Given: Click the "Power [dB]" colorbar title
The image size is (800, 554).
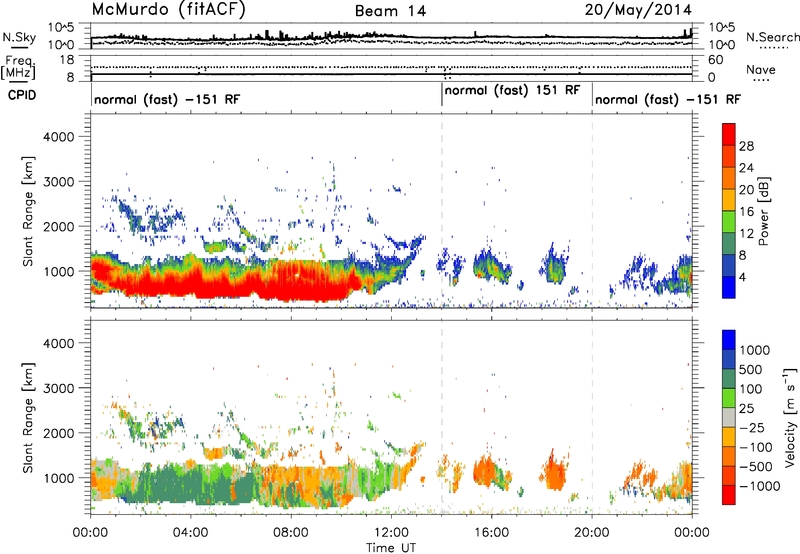Looking at the screenshot, I should point(764,211).
